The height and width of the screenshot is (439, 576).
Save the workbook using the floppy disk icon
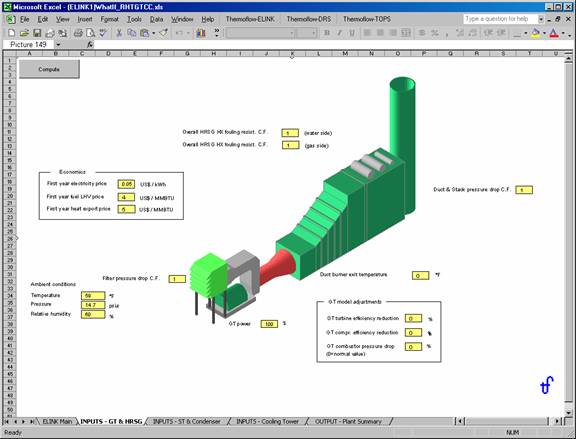click(x=37, y=33)
